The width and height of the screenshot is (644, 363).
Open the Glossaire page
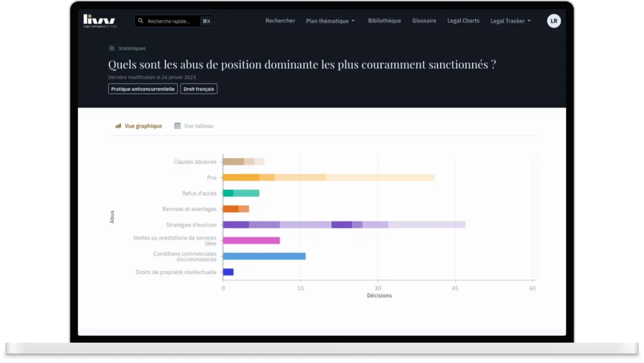click(424, 21)
